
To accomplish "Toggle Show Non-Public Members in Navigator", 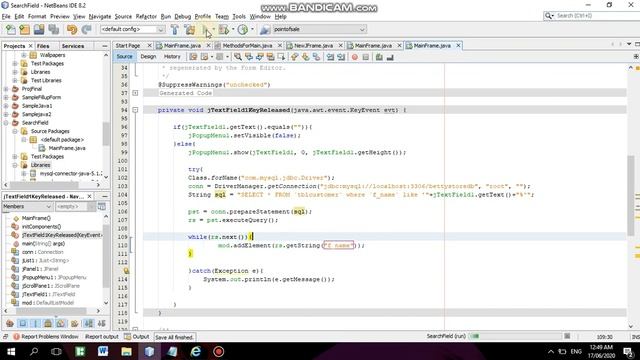I will [x=48, y=324].
